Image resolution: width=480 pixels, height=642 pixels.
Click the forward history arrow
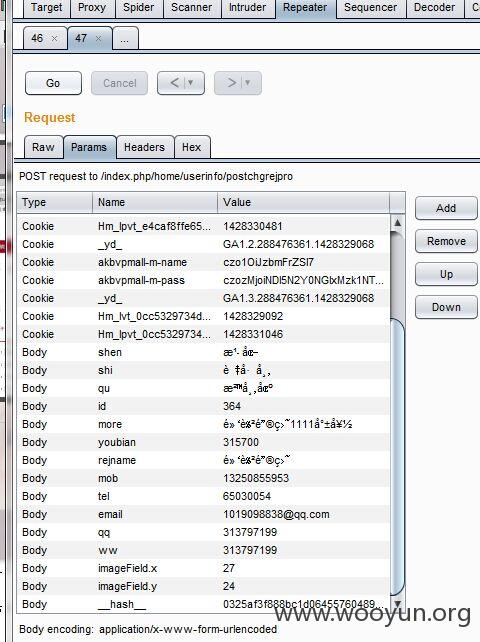pyautogui.click(x=232, y=83)
